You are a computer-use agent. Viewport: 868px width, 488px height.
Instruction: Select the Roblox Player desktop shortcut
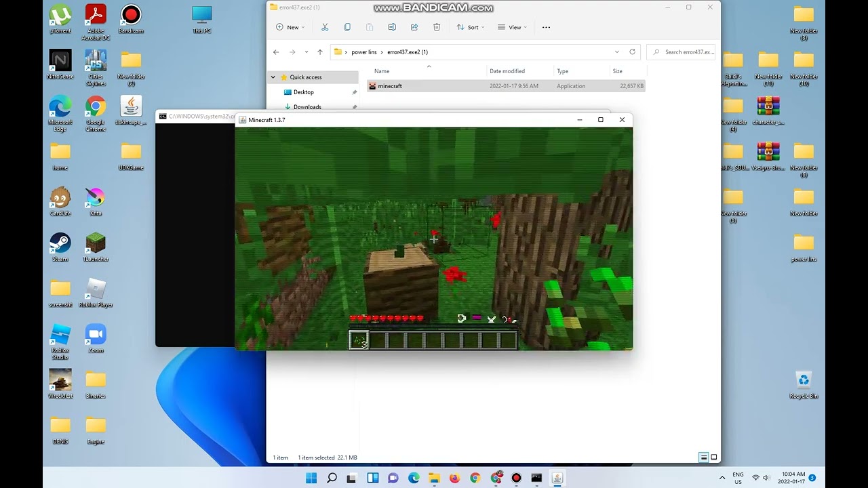pos(96,292)
